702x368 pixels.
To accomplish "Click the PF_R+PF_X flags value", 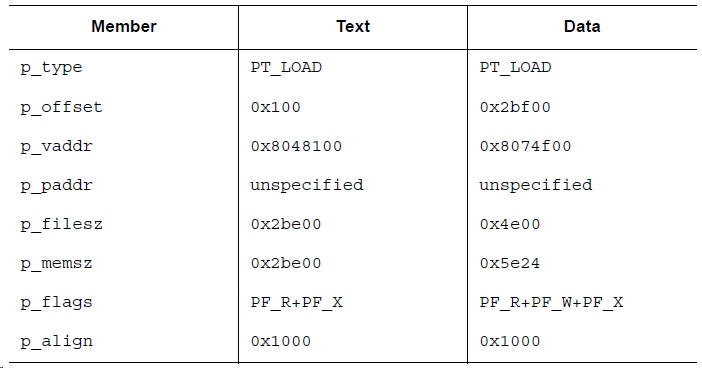I will tap(296, 302).
